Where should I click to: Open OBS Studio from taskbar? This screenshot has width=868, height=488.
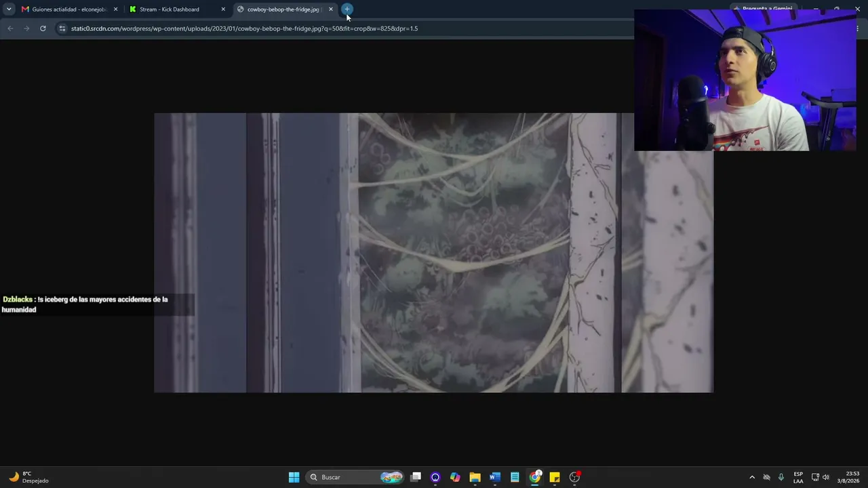click(574, 477)
